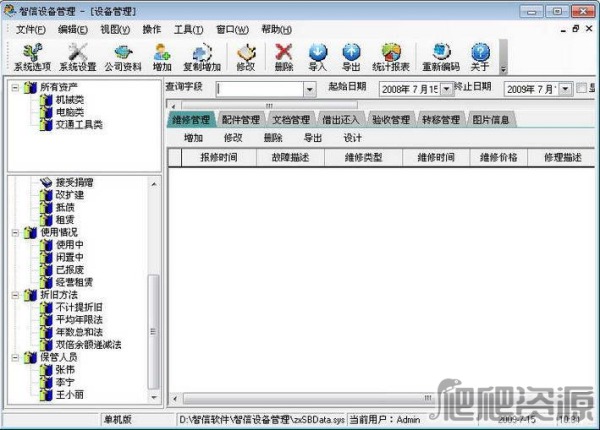Click the 重新编码 toolbar icon
Image resolution: width=600 pixels, height=430 pixels.
pos(441,57)
